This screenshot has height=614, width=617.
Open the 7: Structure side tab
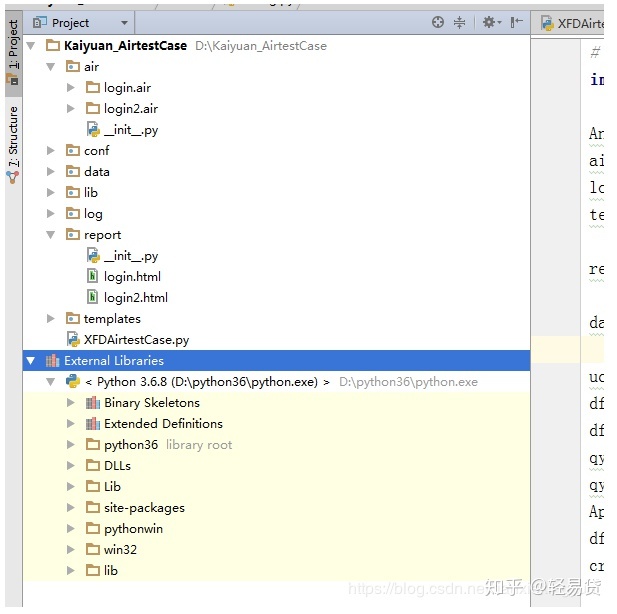[13, 144]
